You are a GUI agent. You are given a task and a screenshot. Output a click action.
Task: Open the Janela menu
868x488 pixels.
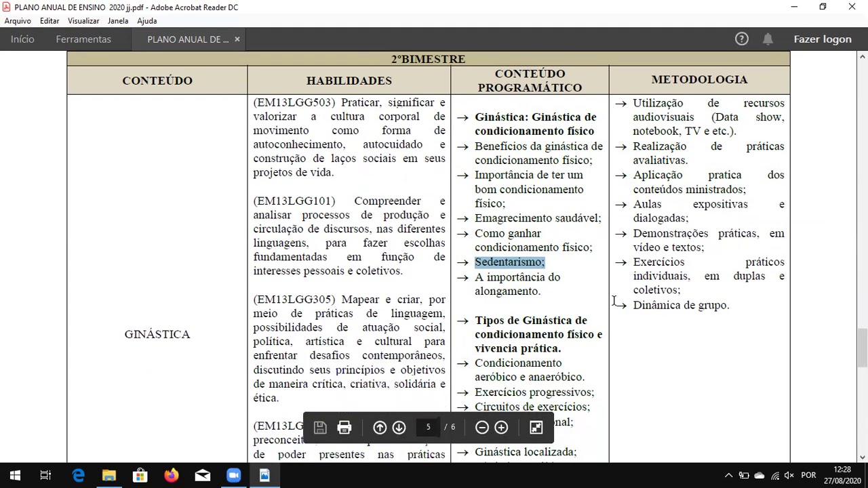(118, 21)
